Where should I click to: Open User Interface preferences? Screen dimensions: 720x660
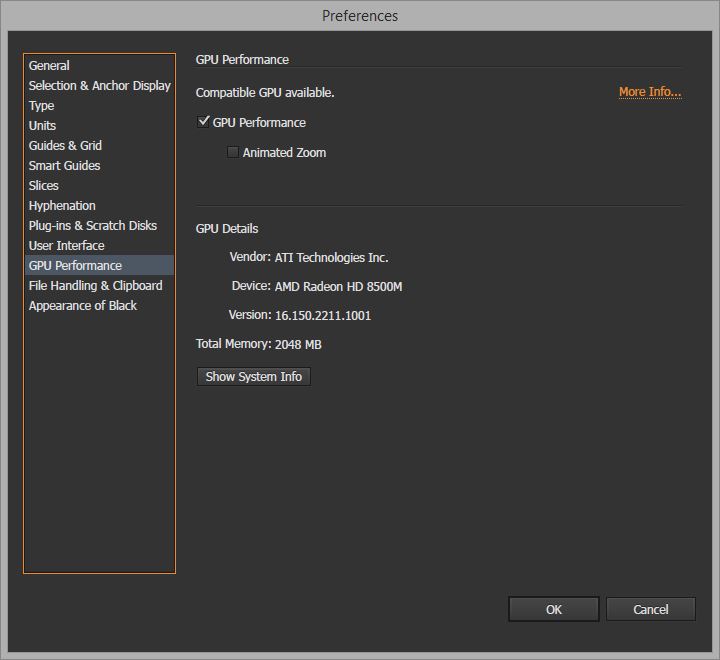99,246
